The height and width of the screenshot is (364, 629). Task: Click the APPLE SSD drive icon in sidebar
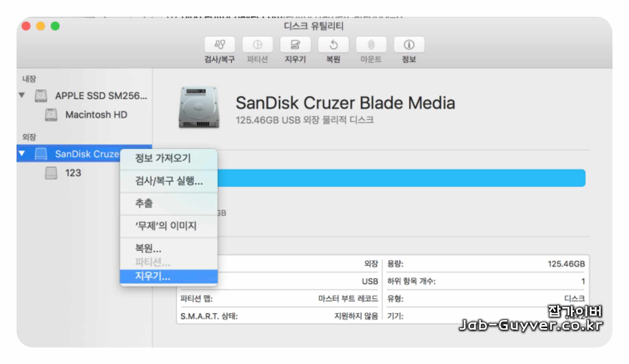point(41,96)
